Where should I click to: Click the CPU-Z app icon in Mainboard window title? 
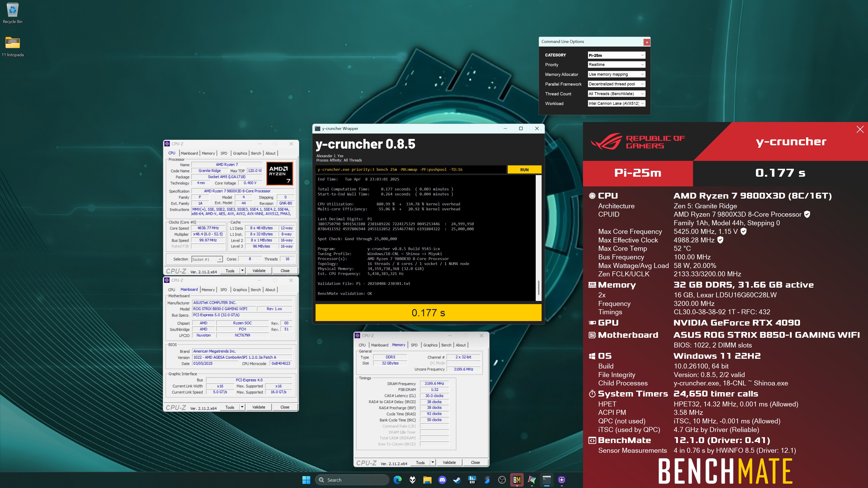click(x=167, y=280)
